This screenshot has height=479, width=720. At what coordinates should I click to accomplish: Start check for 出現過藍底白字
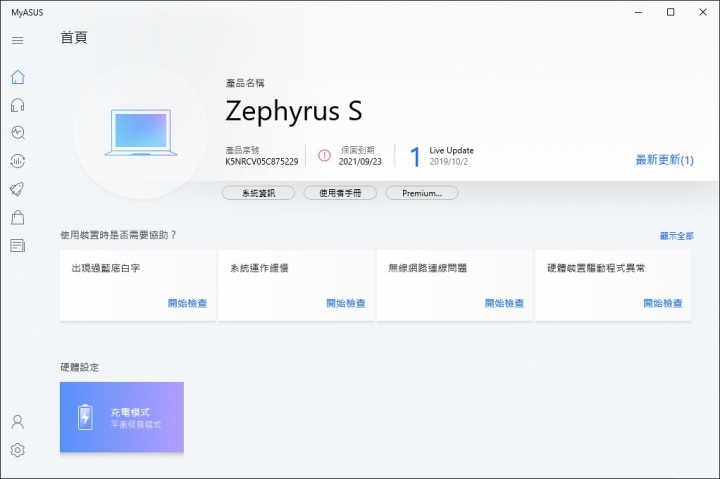coord(187,303)
